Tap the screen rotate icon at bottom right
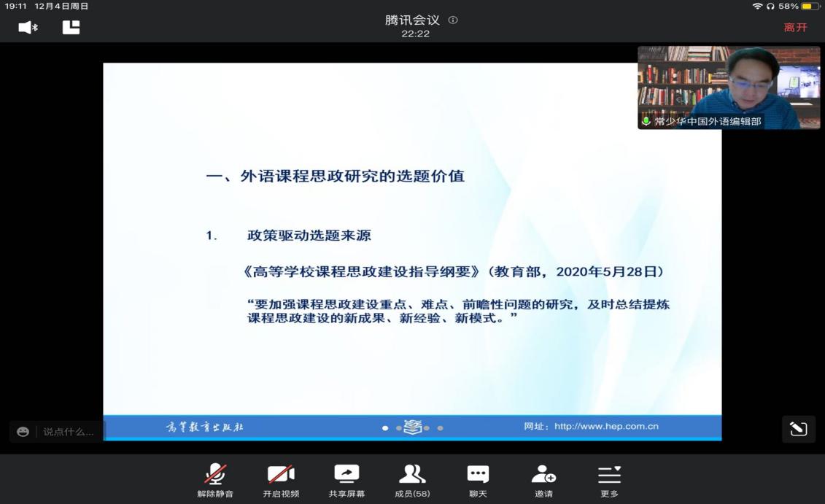 798,429
